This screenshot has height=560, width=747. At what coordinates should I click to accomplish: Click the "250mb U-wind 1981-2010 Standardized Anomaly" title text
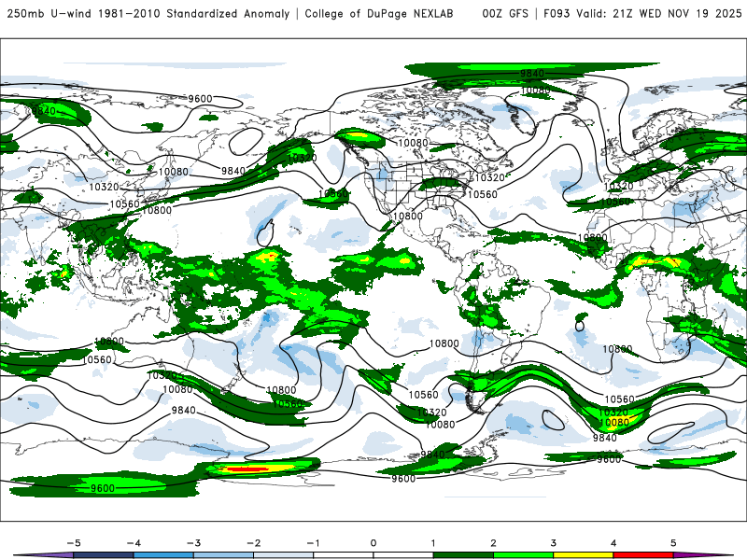(x=148, y=13)
